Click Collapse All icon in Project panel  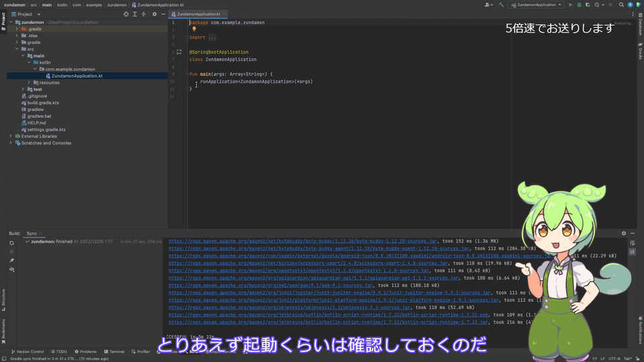(x=144, y=14)
